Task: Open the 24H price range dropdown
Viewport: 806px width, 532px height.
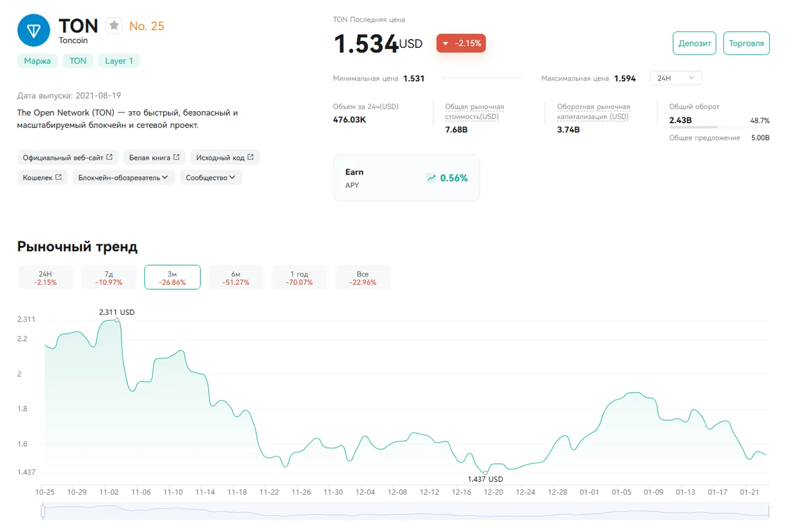Action: tap(676, 78)
